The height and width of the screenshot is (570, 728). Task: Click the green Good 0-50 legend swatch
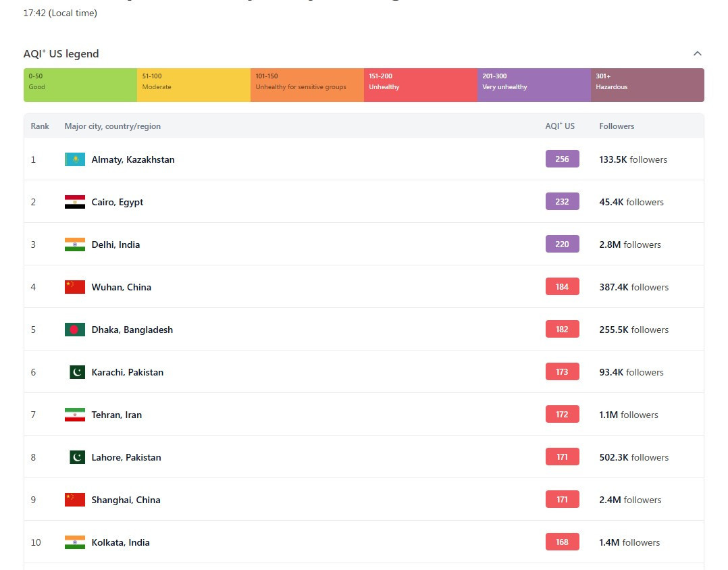80,85
